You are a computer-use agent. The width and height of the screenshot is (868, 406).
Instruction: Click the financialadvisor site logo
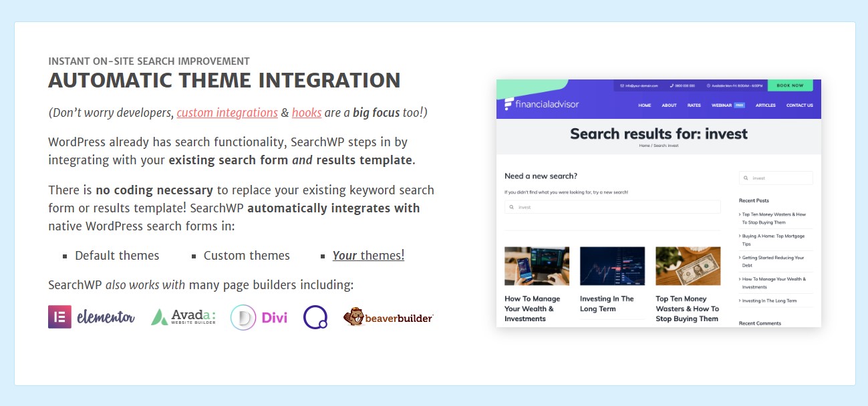[x=541, y=104]
